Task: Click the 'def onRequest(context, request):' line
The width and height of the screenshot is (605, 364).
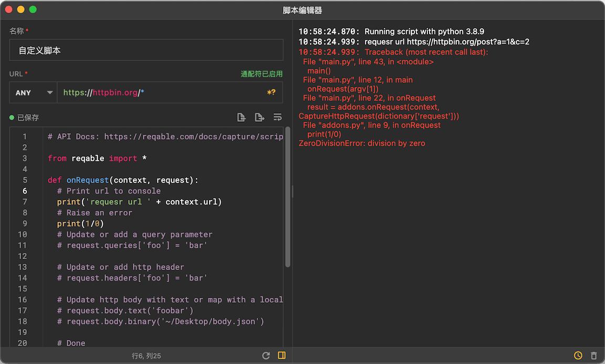Action: pyautogui.click(x=123, y=180)
